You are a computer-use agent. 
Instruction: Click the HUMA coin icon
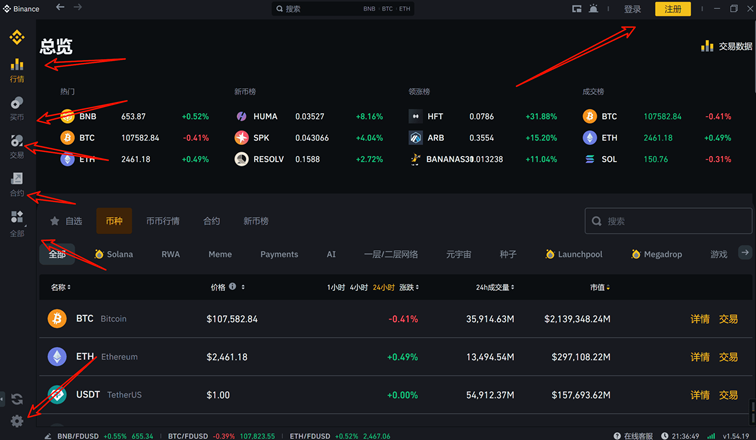(242, 116)
